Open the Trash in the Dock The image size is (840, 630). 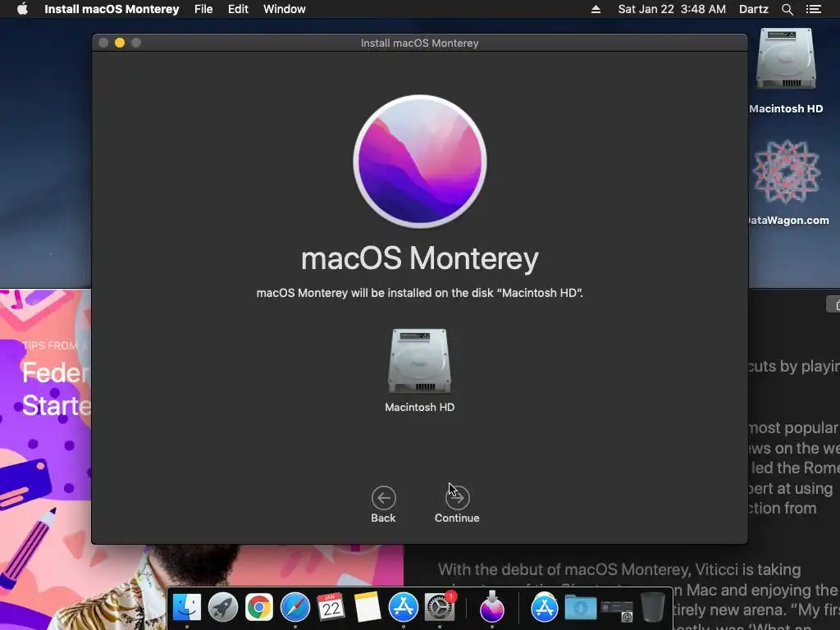click(x=652, y=607)
